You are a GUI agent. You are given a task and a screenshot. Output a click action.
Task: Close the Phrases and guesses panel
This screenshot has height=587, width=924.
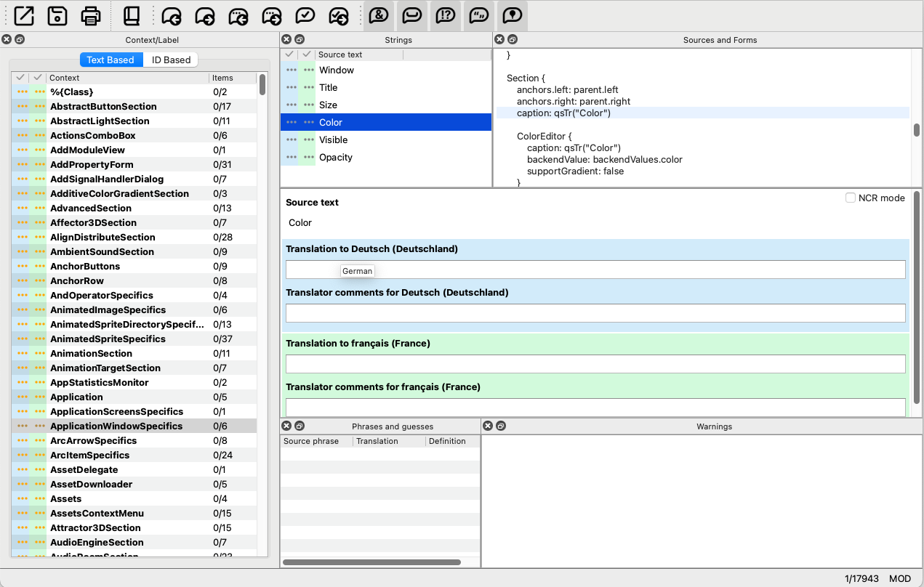coord(286,426)
